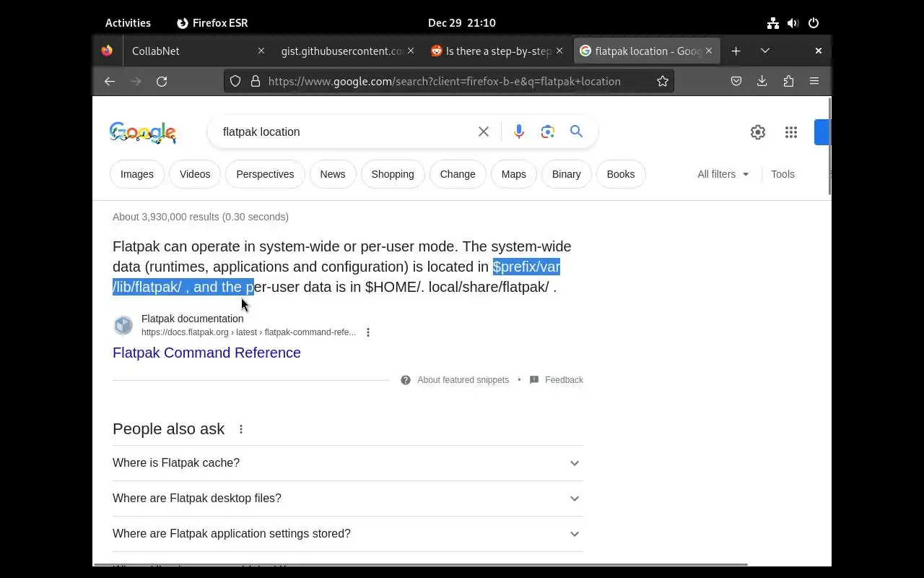The image size is (924, 578).
Task: Apply the Change filter chip
Action: click(458, 174)
